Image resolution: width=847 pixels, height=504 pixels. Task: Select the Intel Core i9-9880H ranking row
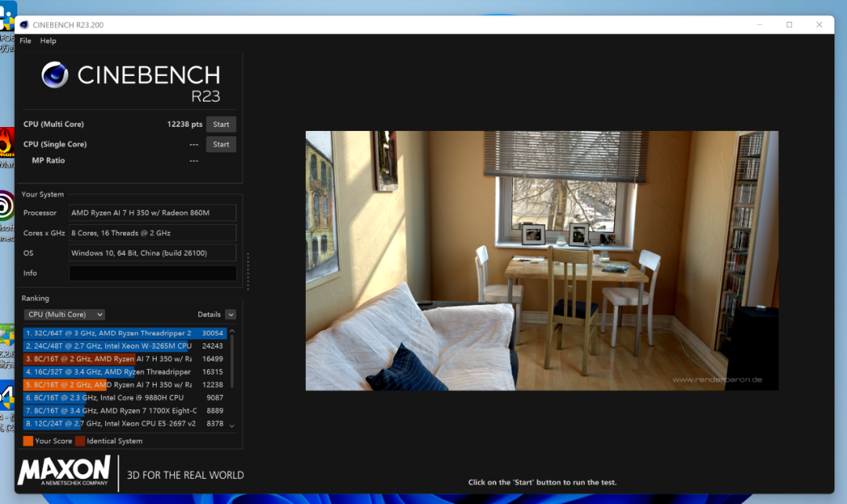(x=125, y=397)
